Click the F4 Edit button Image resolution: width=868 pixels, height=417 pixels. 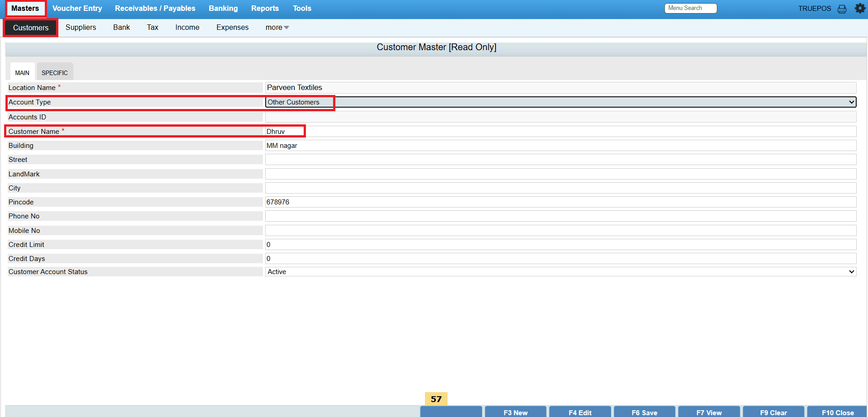[580, 412]
